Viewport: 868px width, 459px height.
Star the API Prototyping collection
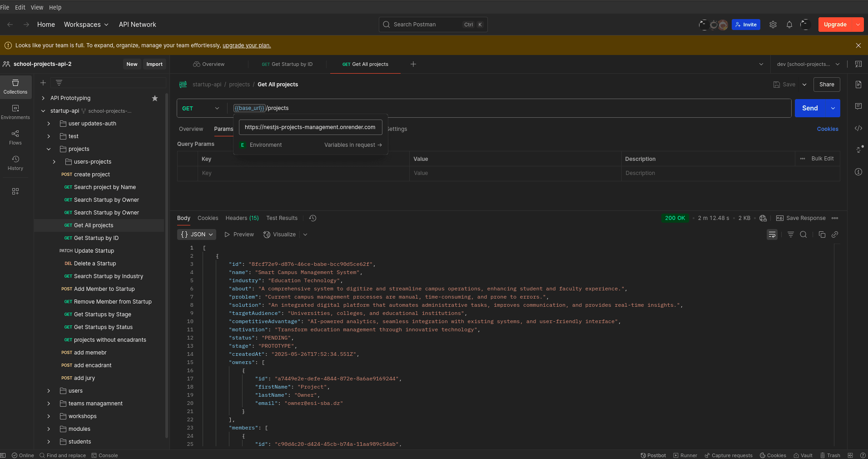pos(155,98)
